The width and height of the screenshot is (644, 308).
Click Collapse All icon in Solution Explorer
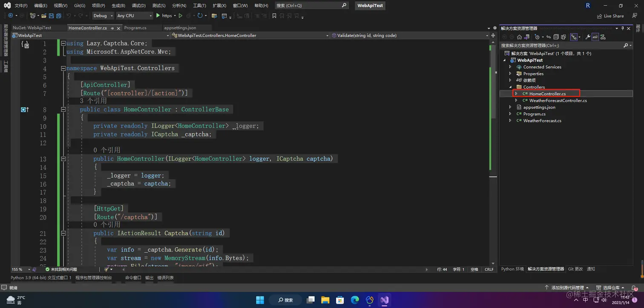(x=556, y=37)
